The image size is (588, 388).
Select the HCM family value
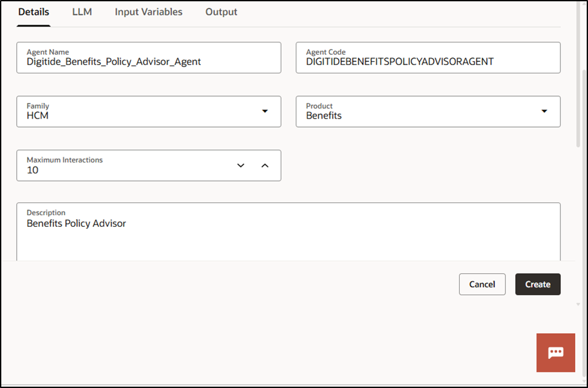(37, 115)
